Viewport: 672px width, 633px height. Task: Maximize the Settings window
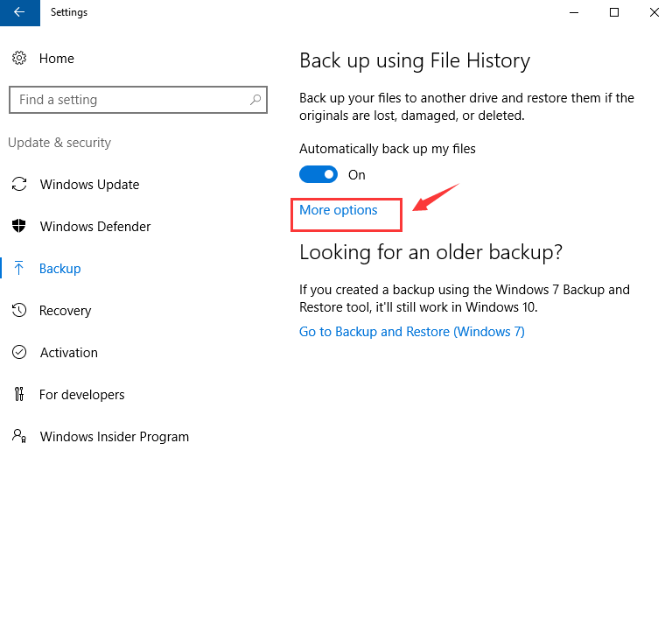coord(614,12)
